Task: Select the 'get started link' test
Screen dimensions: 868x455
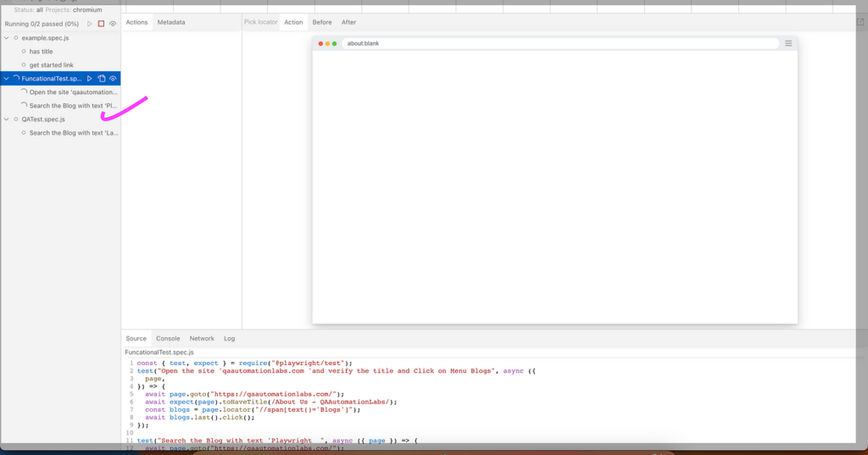Action: coord(51,65)
